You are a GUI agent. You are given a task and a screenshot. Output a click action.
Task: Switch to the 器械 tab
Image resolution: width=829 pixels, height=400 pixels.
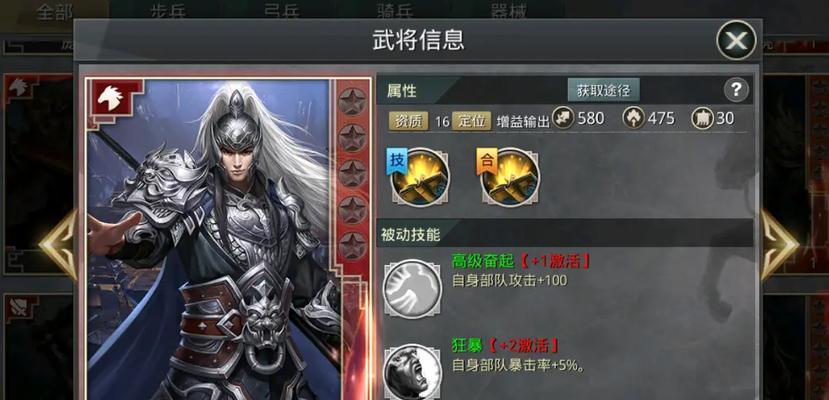(509, 11)
